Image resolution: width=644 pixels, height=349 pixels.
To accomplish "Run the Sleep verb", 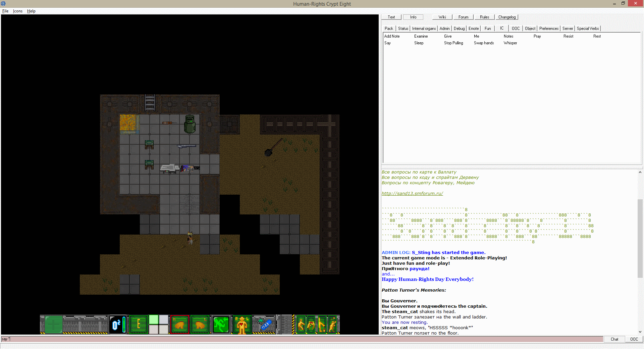I will coord(419,43).
